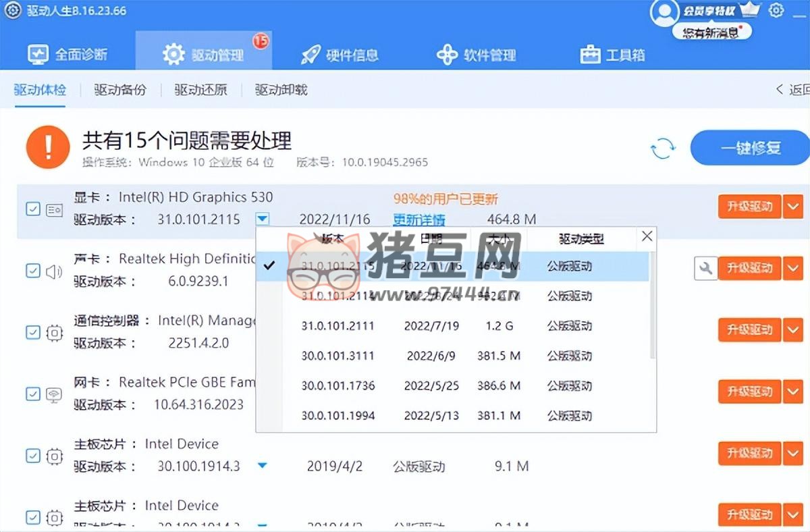Click the wrench repair icon for sound card
The width and height of the screenshot is (810, 532).
(x=705, y=269)
